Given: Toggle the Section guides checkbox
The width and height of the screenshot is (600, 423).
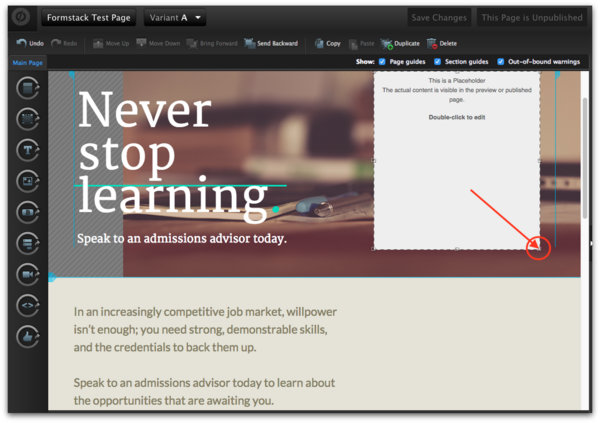Looking at the screenshot, I should point(438,62).
